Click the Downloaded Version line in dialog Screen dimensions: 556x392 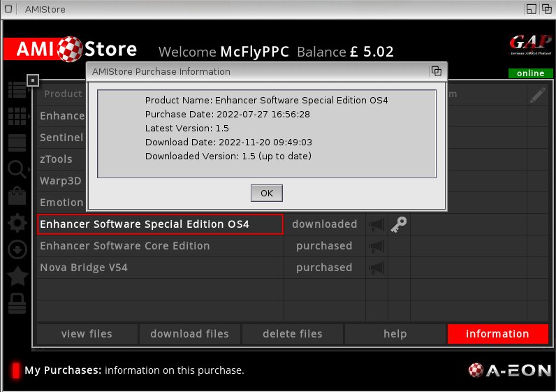(x=228, y=156)
